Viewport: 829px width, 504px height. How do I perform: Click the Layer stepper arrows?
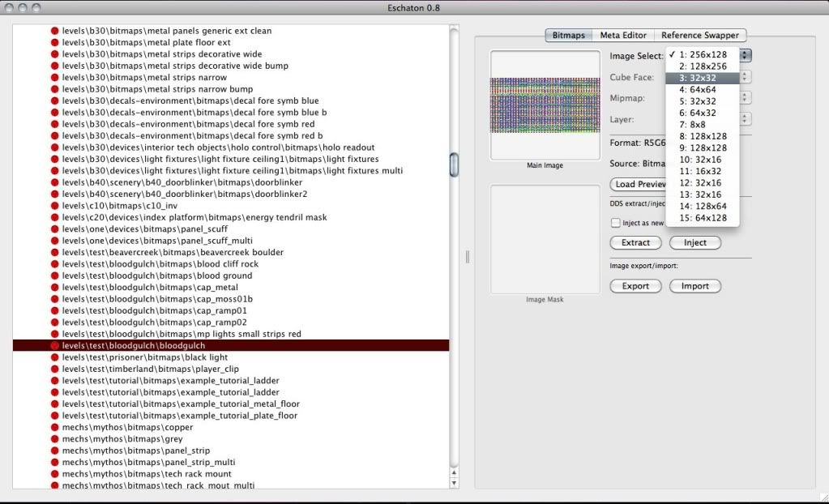745,119
